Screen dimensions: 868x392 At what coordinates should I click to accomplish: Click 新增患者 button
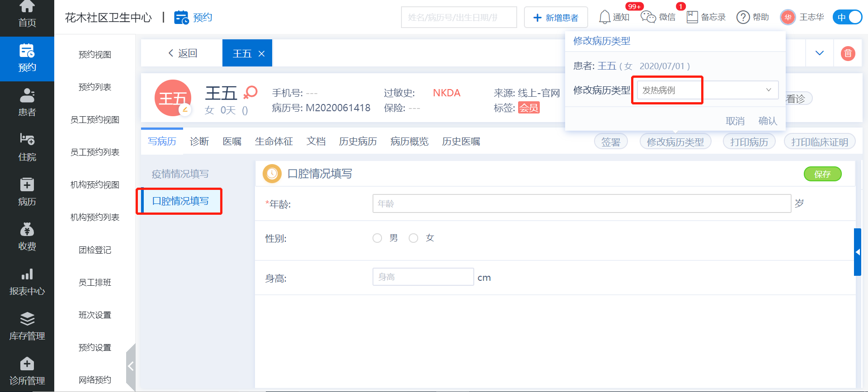[556, 17]
